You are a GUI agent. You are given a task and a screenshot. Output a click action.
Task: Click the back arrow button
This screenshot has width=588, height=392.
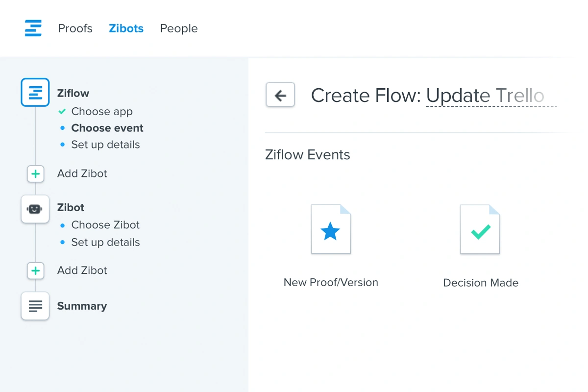pyautogui.click(x=280, y=95)
